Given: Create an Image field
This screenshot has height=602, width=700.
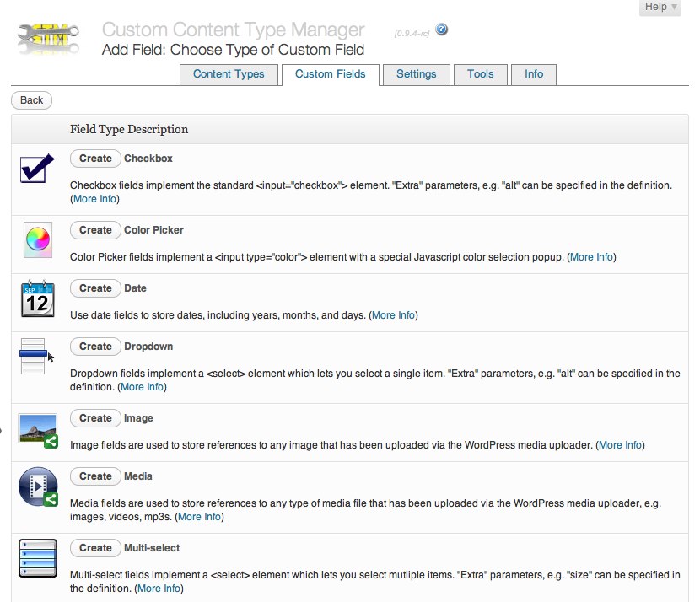Looking at the screenshot, I should pos(95,418).
